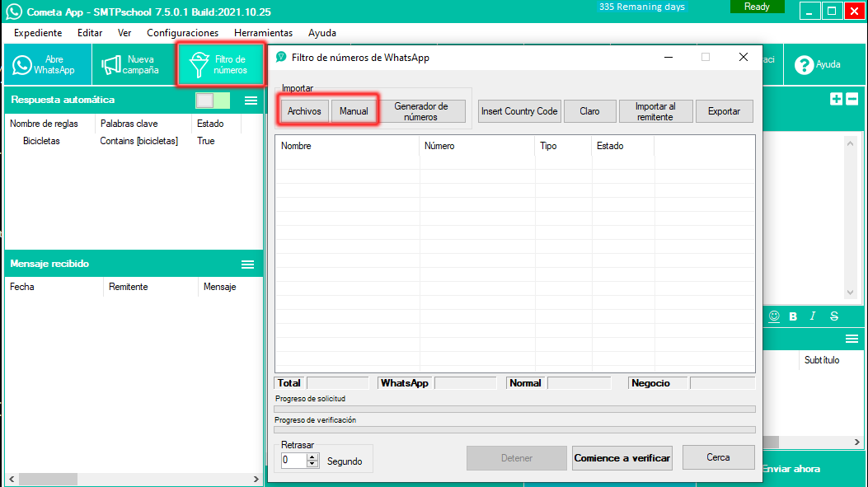The image size is (868, 487).
Task: Click the Manual import button
Action: point(354,111)
